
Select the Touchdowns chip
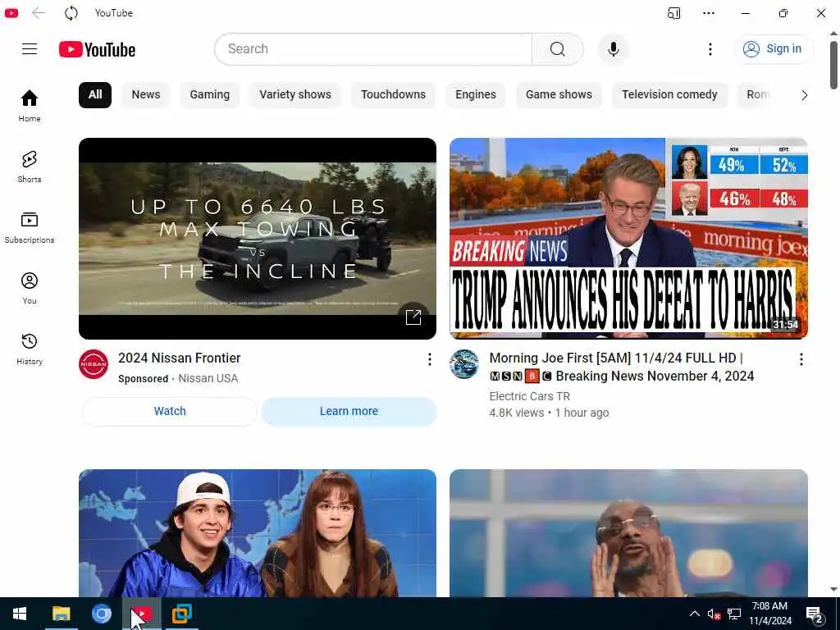[x=393, y=95]
